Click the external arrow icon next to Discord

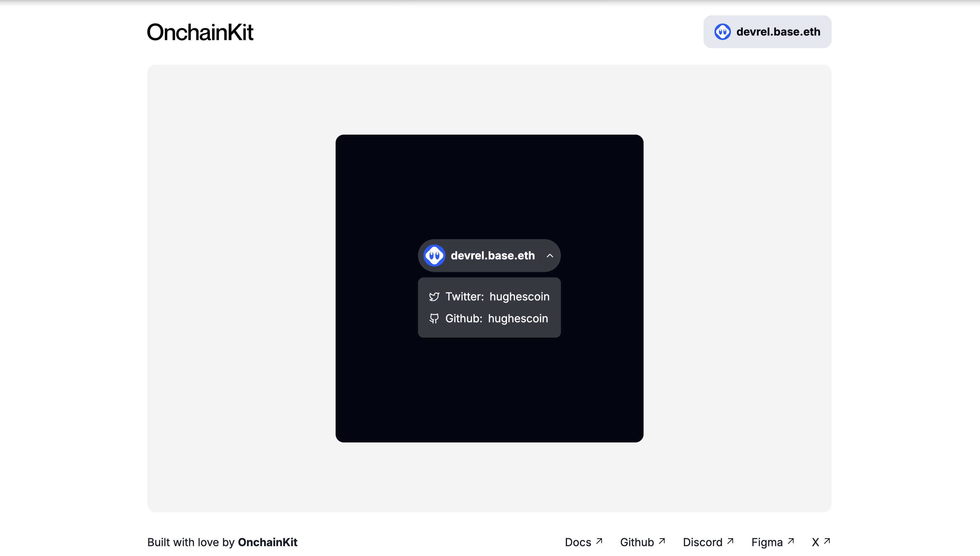pos(730,541)
